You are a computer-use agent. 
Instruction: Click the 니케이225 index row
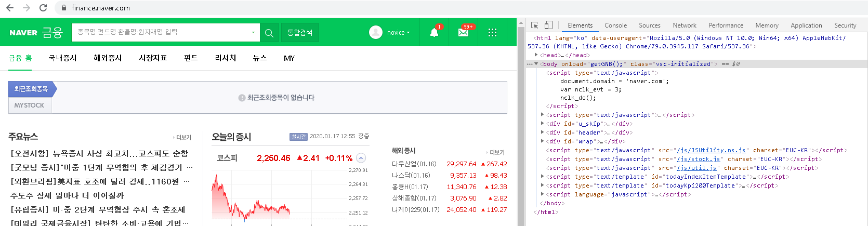(x=450, y=210)
